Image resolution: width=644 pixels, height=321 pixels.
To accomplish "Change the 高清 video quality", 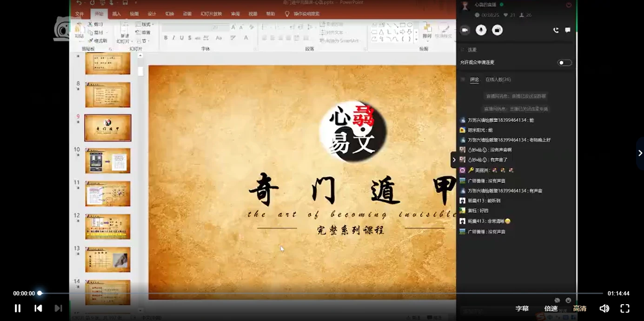I will point(579,308).
